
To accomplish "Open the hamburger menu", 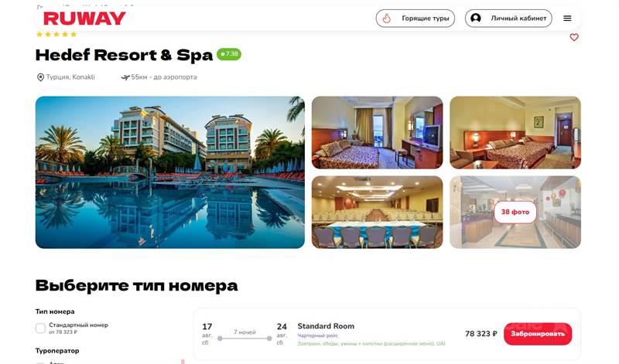I will [567, 18].
